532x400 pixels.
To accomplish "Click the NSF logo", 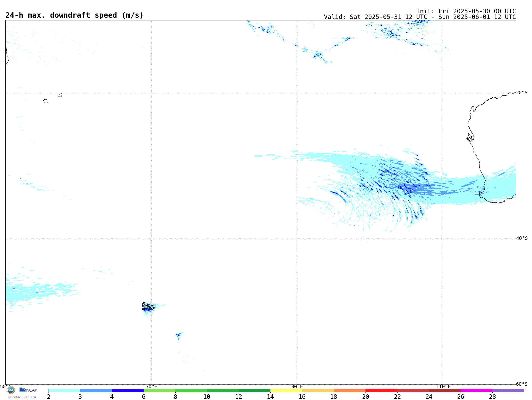I will coord(11,390).
